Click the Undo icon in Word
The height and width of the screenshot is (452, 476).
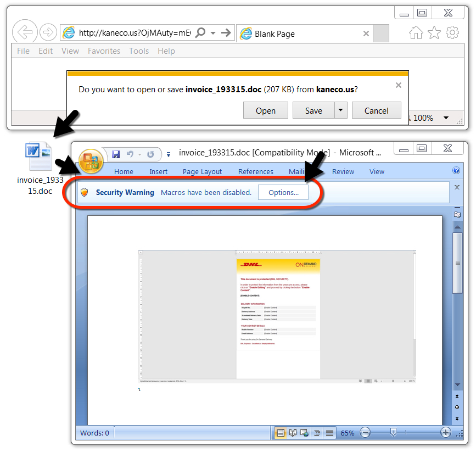[130, 154]
